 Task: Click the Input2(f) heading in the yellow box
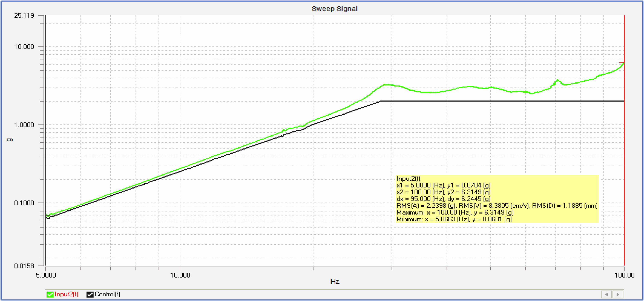[408, 178]
